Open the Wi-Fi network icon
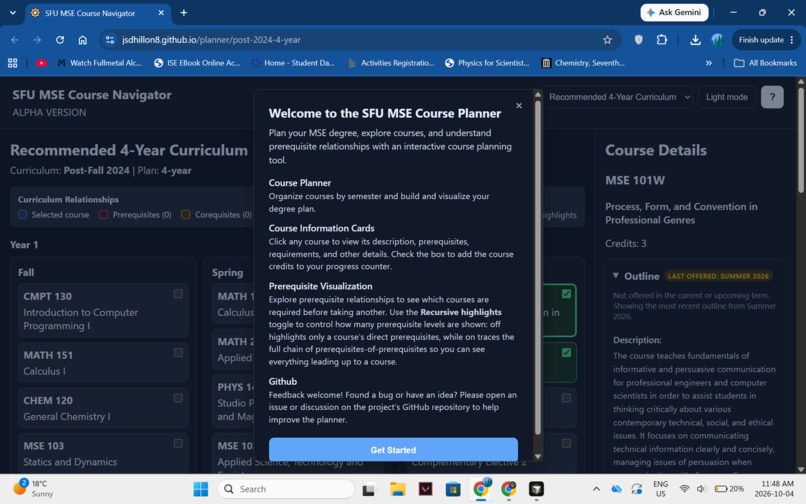 pyautogui.click(x=684, y=489)
